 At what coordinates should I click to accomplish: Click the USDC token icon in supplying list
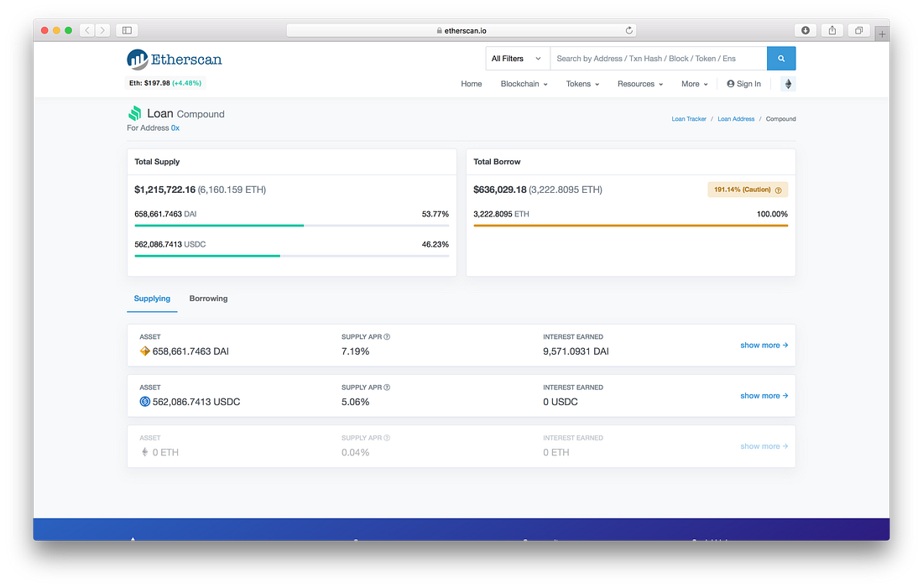coord(145,402)
